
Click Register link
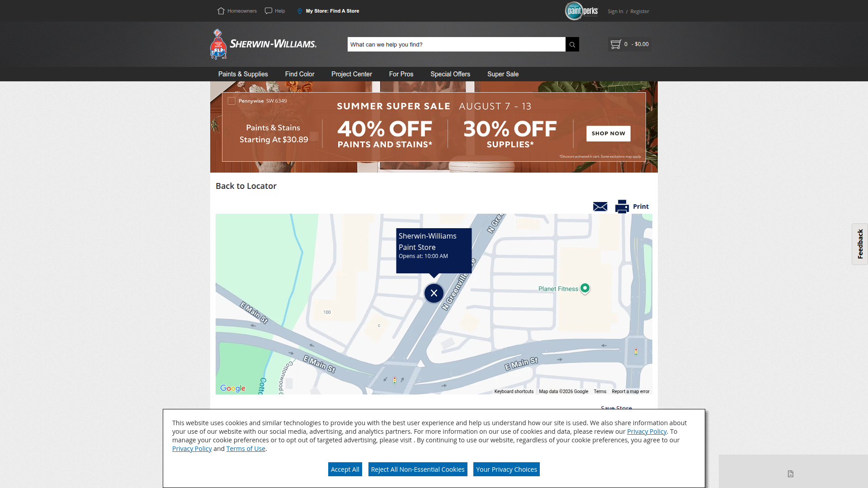(x=640, y=11)
